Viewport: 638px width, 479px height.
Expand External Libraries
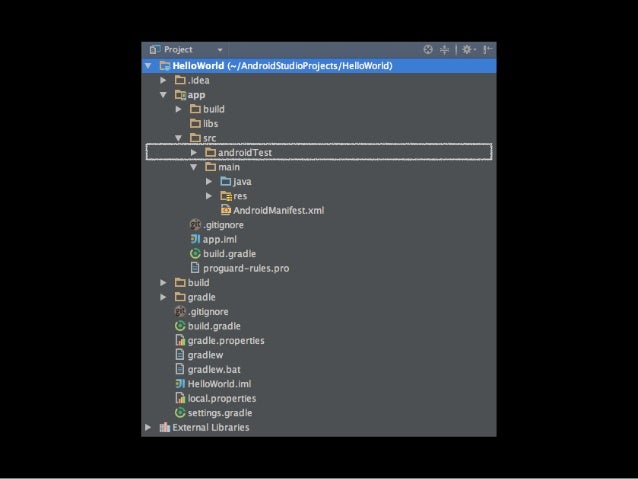[x=148, y=427]
